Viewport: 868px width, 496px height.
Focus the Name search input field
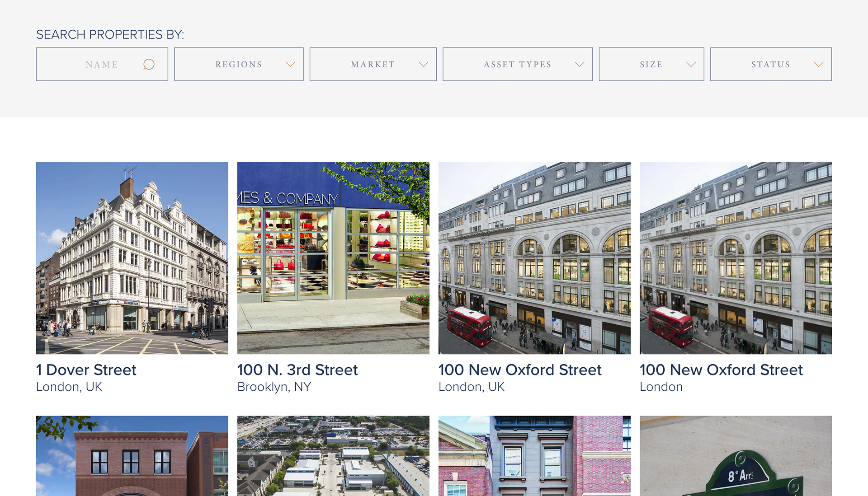pyautogui.click(x=102, y=64)
